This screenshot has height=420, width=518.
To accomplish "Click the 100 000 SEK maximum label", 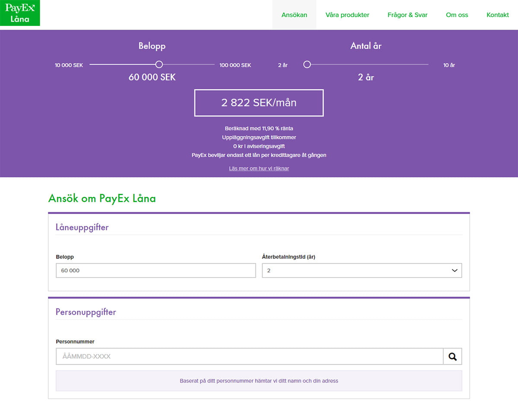I will coord(235,65).
